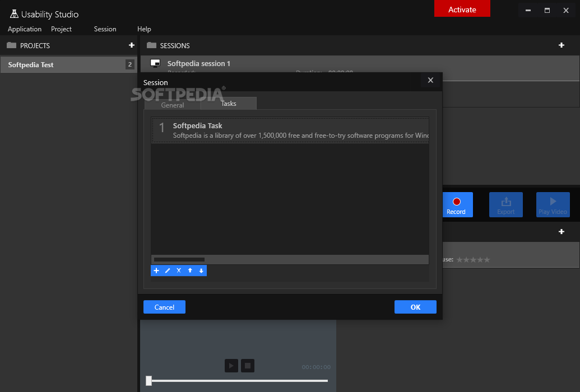
Task: Edit the selected task with pencil icon
Action: point(168,270)
